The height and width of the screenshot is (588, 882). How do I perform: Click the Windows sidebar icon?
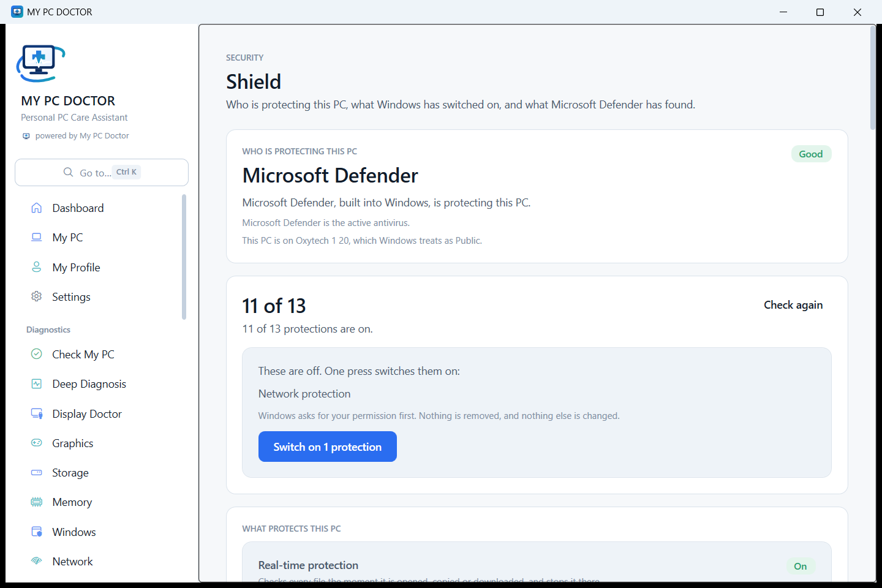point(37,532)
